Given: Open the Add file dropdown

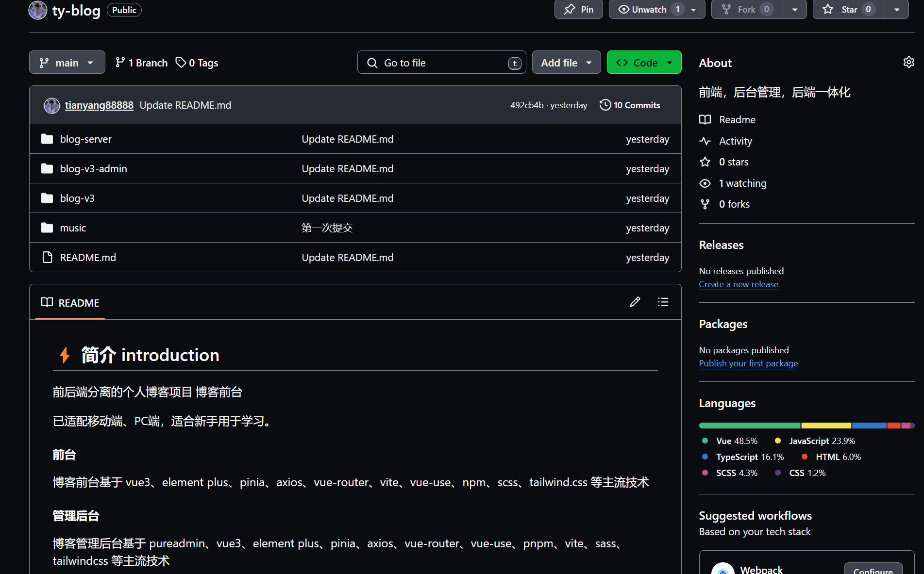Looking at the screenshot, I should 566,62.
